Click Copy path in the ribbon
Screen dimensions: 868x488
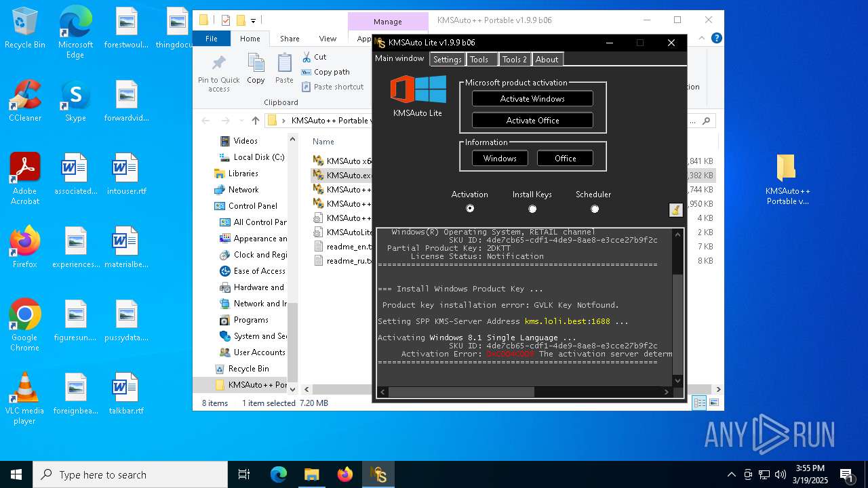[325, 72]
